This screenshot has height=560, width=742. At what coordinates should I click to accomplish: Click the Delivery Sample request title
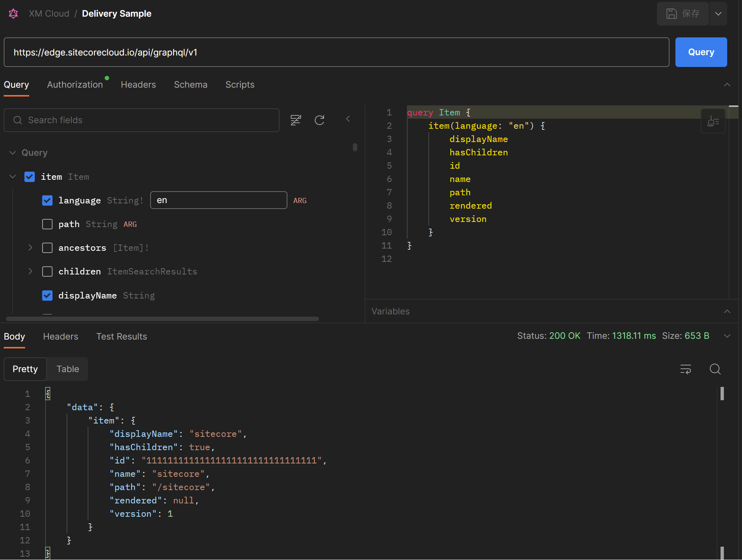pyautogui.click(x=117, y=14)
